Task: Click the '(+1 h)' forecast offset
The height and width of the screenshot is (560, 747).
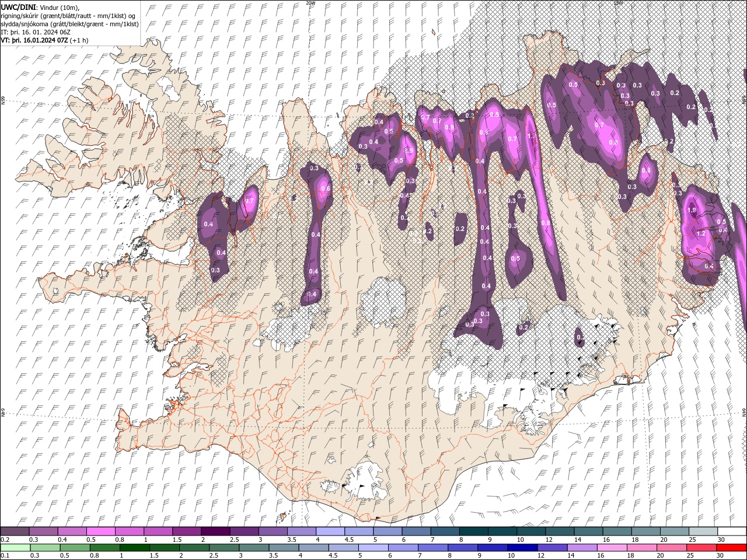Action: (x=79, y=40)
